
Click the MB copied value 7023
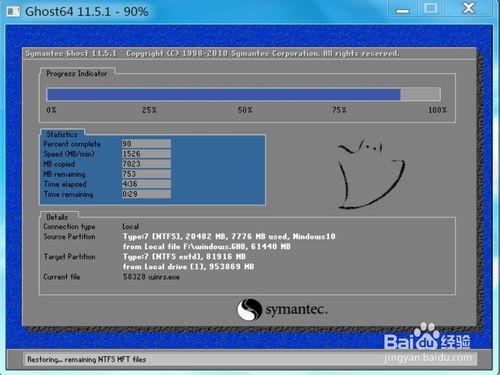(x=146, y=164)
